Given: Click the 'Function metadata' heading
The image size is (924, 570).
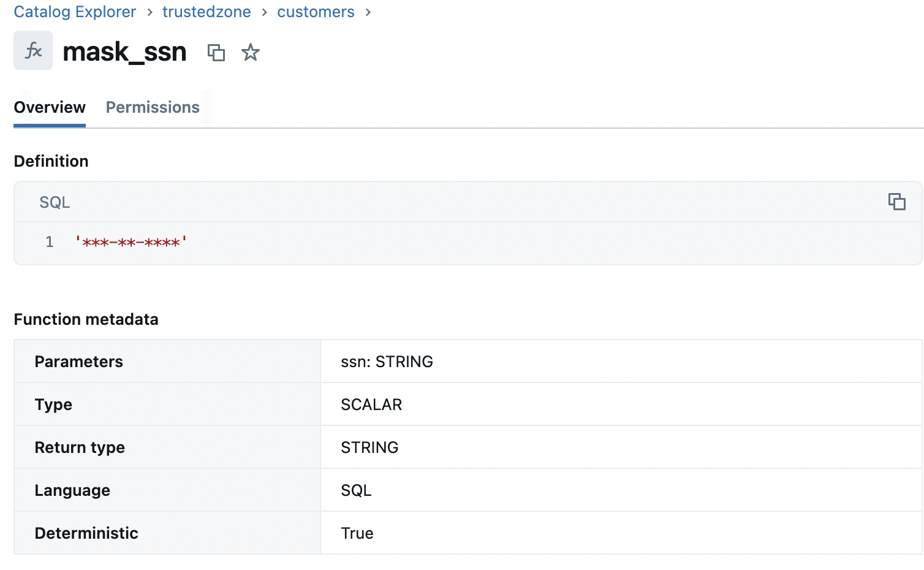Looking at the screenshot, I should point(86,319).
